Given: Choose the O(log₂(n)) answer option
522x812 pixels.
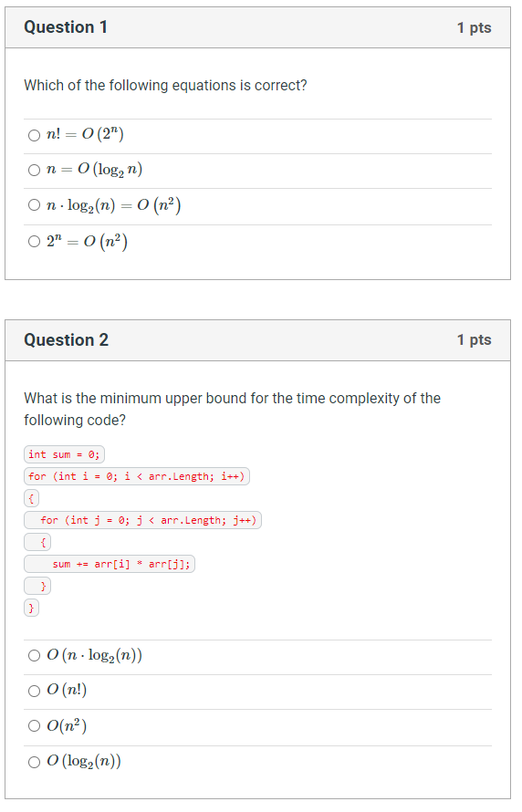Looking at the screenshot, I should pyautogui.click(x=34, y=763).
